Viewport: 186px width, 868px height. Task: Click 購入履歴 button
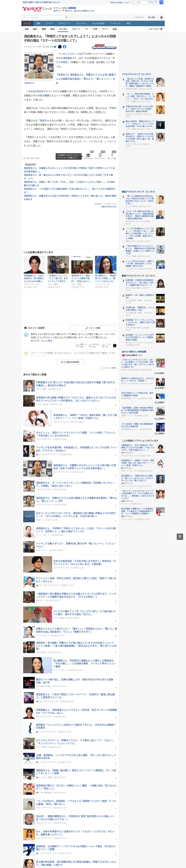(152, 18)
